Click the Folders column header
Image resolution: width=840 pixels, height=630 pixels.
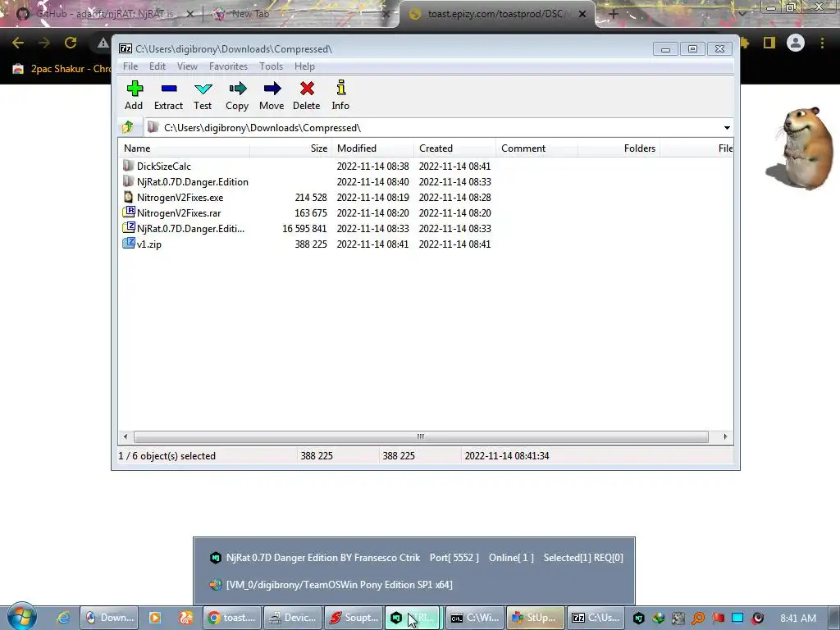click(x=619, y=148)
